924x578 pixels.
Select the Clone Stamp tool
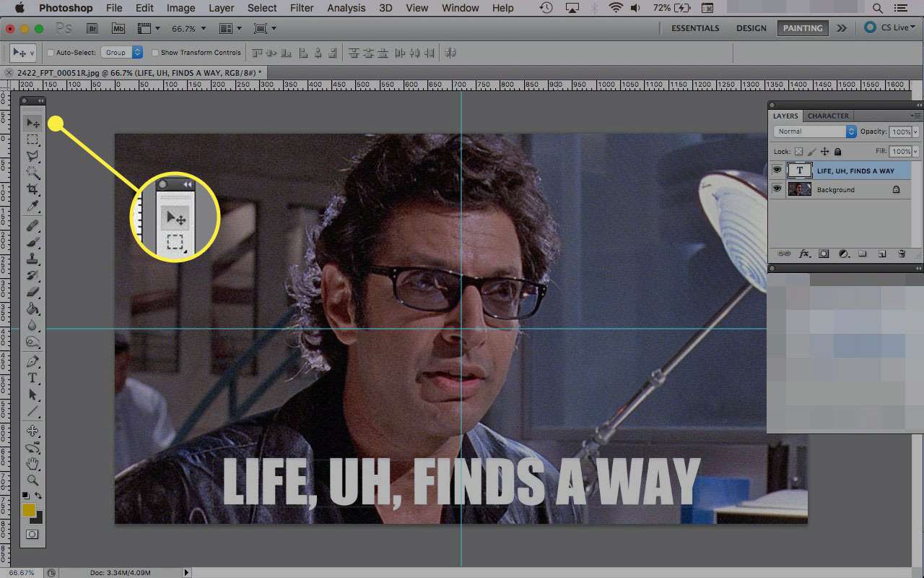(33, 259)
